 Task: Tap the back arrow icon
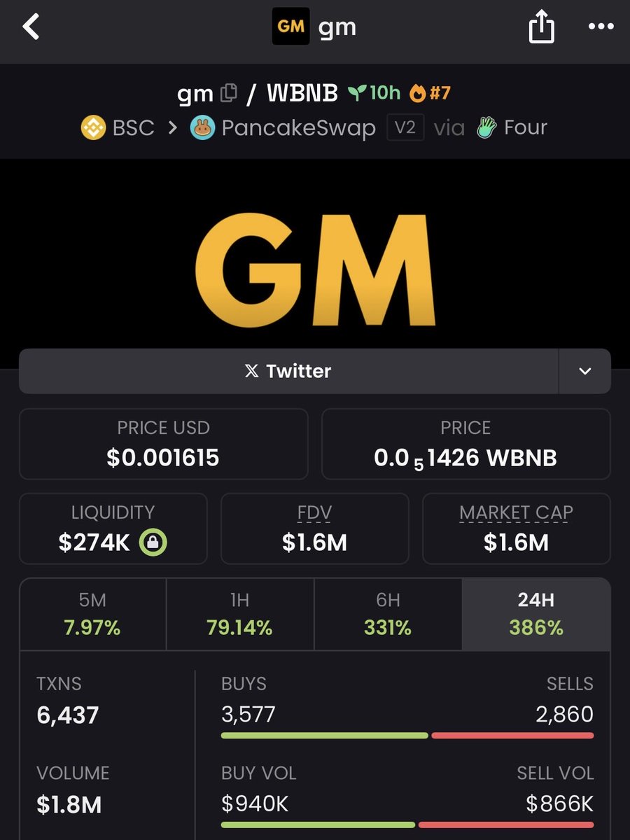[31, 27]
